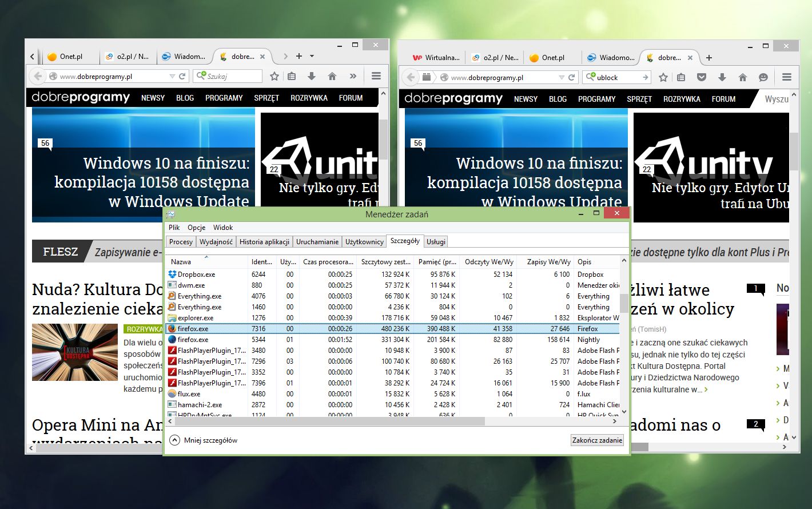Screen dimensions: 812x509
Task: Open URL history dropdown in right Nightly
Action: [561, 77]
